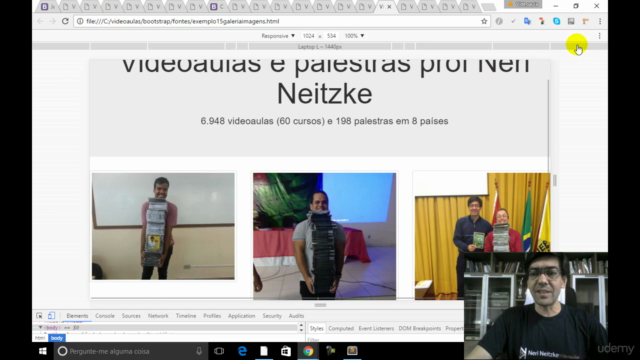Image resolution: width=640 pixels, height=360 pixels.
Task: Open the Computed styles tab
Action: click(x=341, y=329)
